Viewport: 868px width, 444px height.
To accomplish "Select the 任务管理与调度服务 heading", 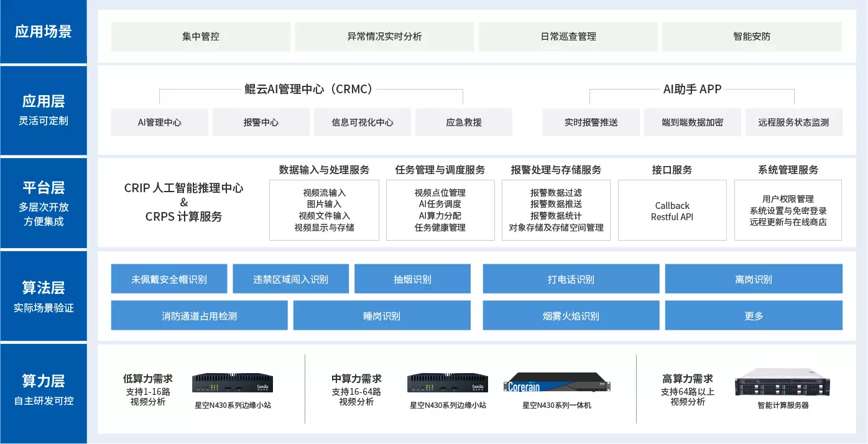I will point(440,170).
